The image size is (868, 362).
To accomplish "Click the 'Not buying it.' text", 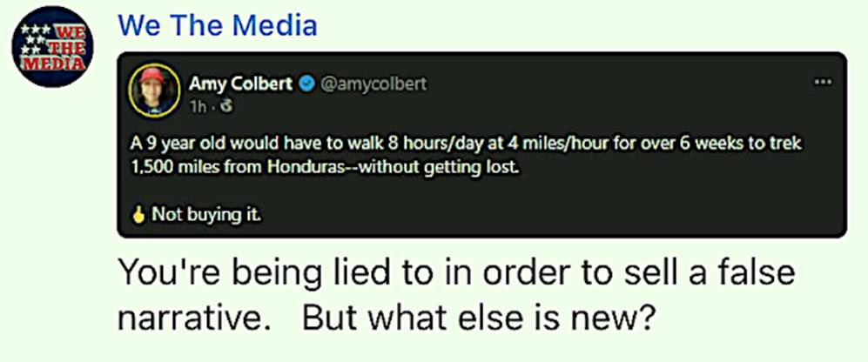I will [x=205, y=213].
